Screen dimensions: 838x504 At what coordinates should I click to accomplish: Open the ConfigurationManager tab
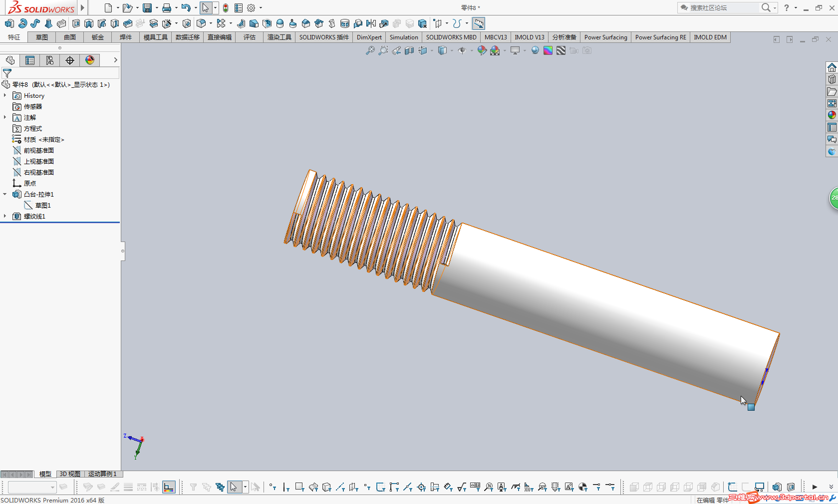point(50,60)
